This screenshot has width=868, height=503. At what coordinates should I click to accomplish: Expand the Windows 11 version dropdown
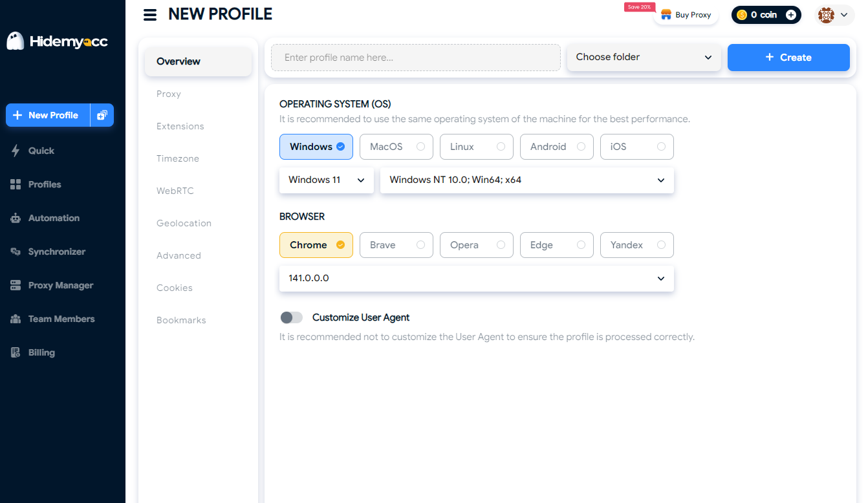(x=326, y=180)
